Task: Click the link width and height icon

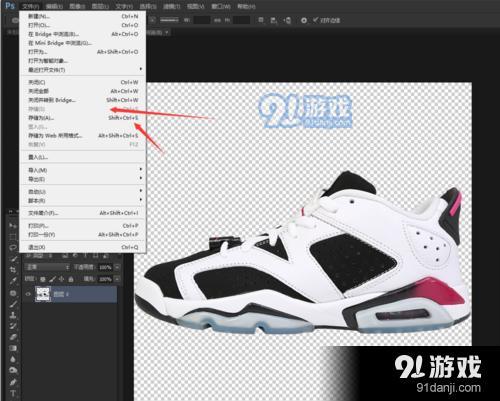Action: [217, 20]
